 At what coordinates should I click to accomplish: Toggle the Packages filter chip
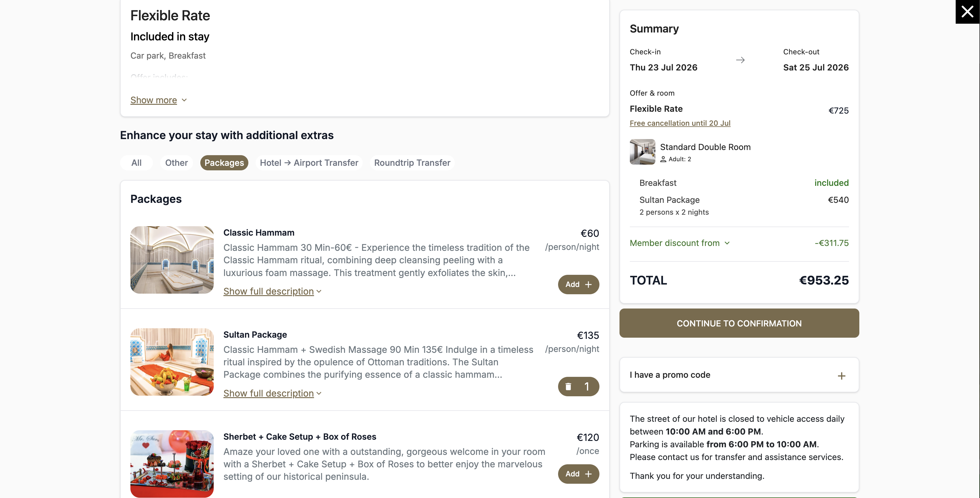click(x=224, y=163)
